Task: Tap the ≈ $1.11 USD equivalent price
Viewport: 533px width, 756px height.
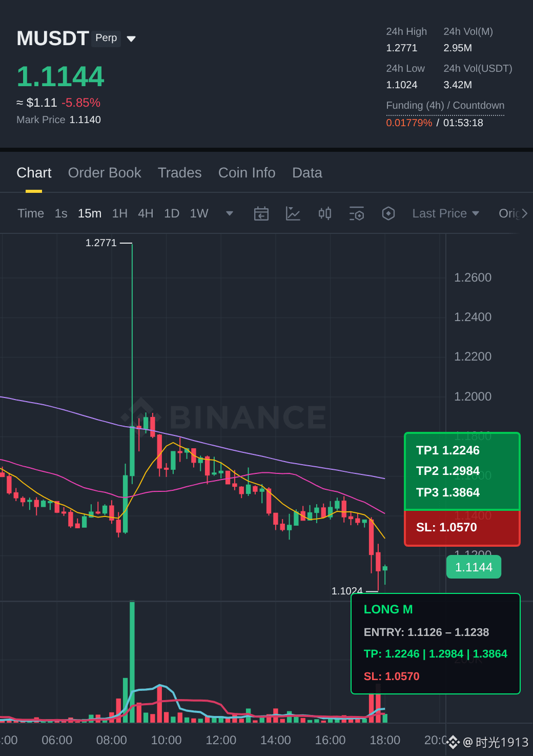Action: [36, 103]
